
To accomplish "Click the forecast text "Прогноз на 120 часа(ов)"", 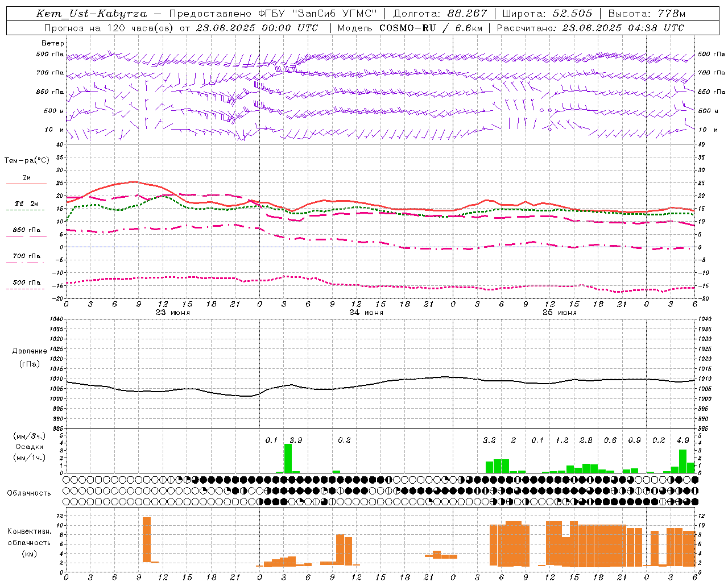I will coord(110,28).
